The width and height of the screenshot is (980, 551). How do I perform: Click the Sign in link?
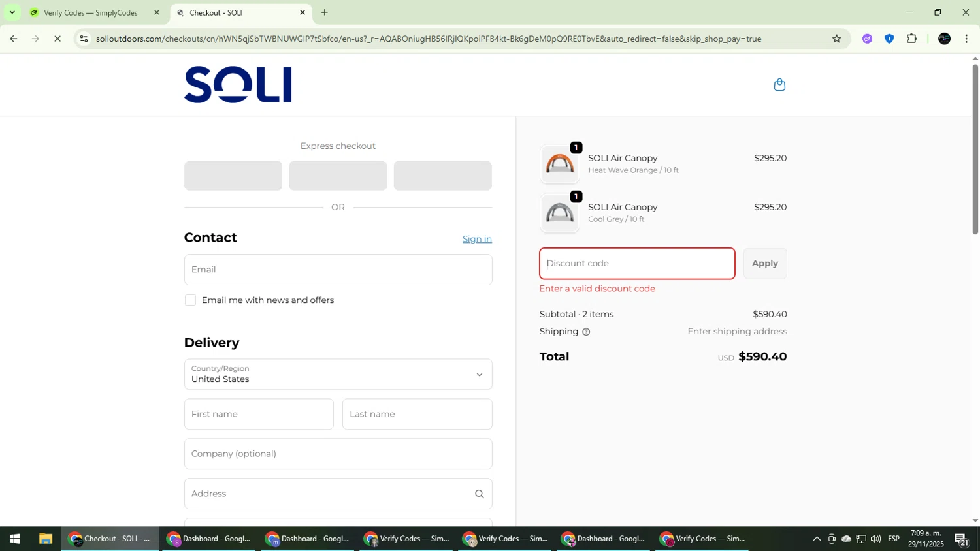[477, 239]
